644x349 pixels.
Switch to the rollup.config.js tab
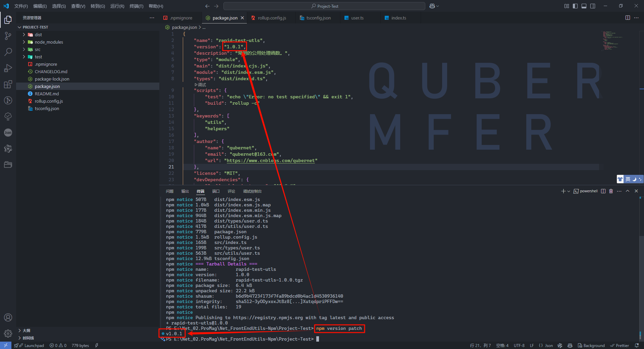tap(272, 18)
